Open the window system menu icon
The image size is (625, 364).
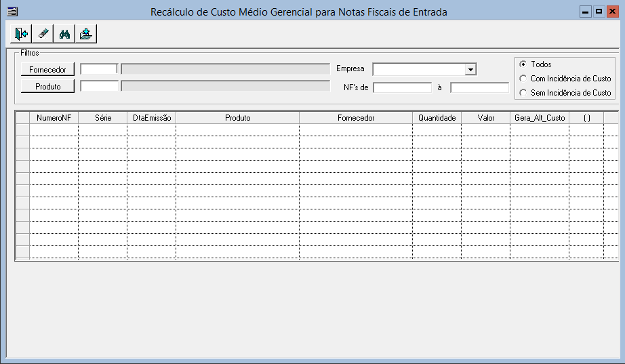point(12,12)
